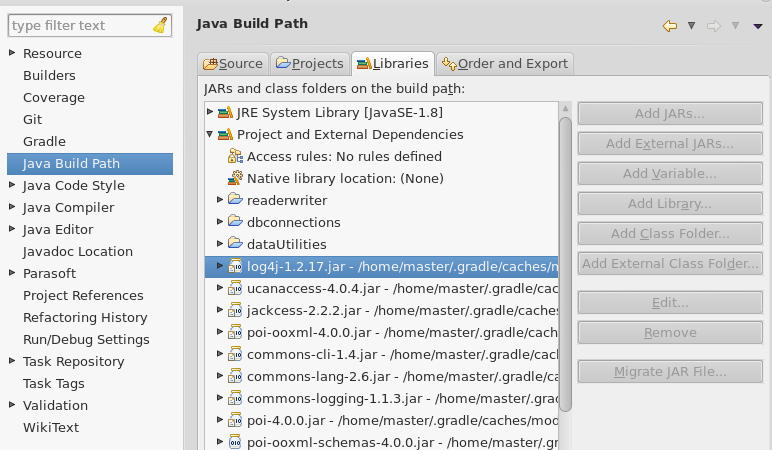Expand the JRE System Library node
Viewport: 772px width, 450px height.
(x=210, y=112)
